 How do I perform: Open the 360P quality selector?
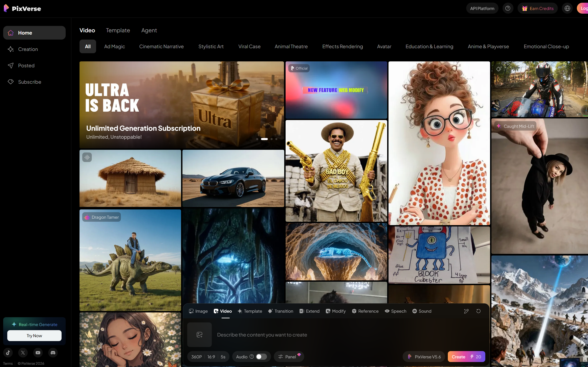[196, 357]
